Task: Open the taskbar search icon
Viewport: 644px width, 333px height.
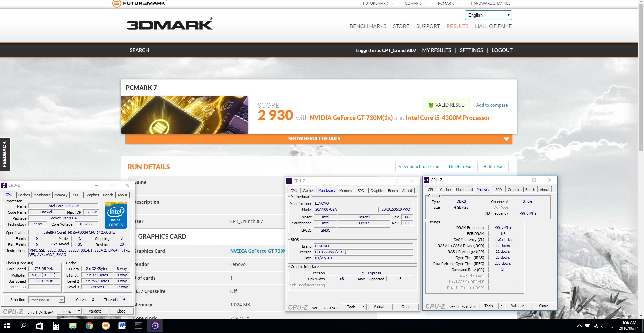Action: (x=23, y=326)
